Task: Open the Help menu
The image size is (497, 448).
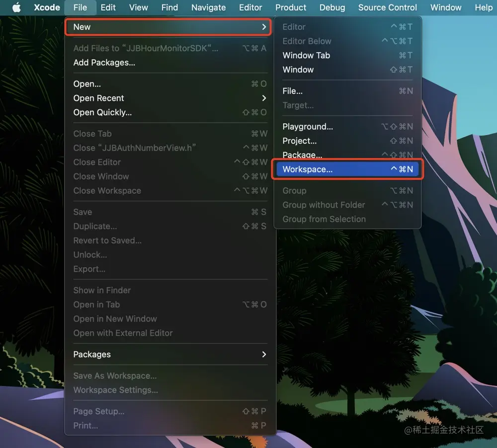Action: click(484, 7)
